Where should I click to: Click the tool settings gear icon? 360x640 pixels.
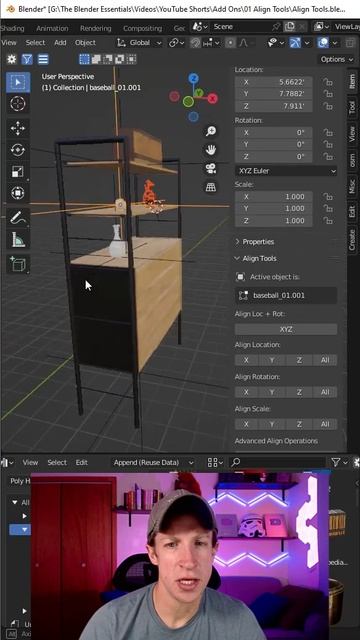(x=12, y=59)
